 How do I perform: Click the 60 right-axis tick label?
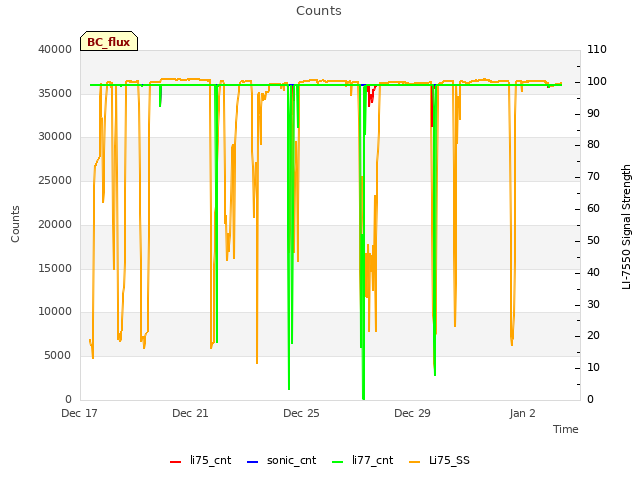pyautogui.click(x=593, y=209)
